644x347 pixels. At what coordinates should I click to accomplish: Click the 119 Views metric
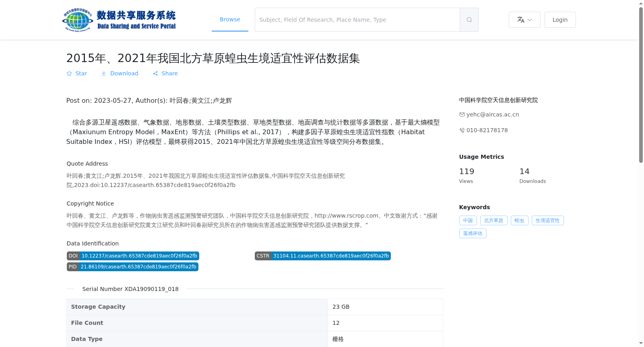coord(467,176)
